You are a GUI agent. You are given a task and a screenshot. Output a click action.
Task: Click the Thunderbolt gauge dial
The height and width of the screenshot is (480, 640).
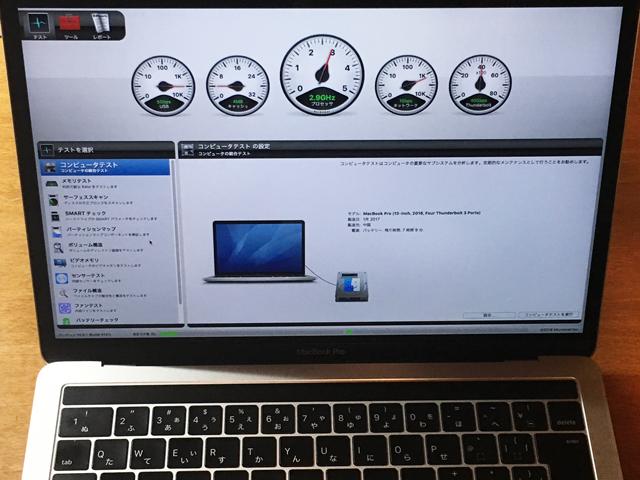coord(480,84)
